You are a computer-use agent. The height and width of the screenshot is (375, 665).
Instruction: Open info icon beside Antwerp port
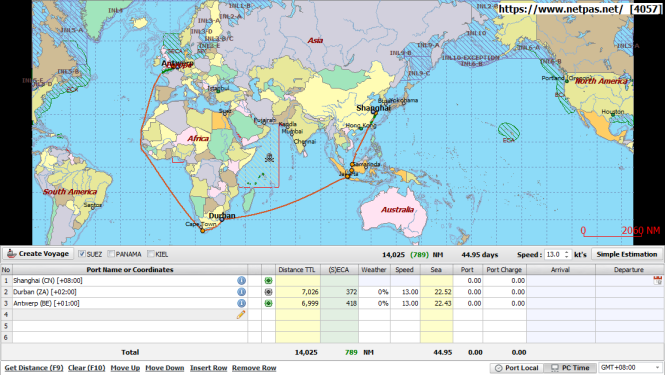point(241,303)
